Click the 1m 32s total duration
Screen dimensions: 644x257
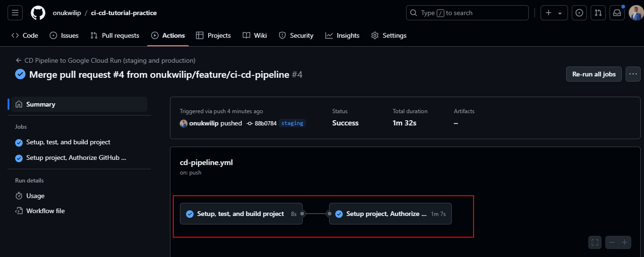pyautogui.click(x=405, y=123)
